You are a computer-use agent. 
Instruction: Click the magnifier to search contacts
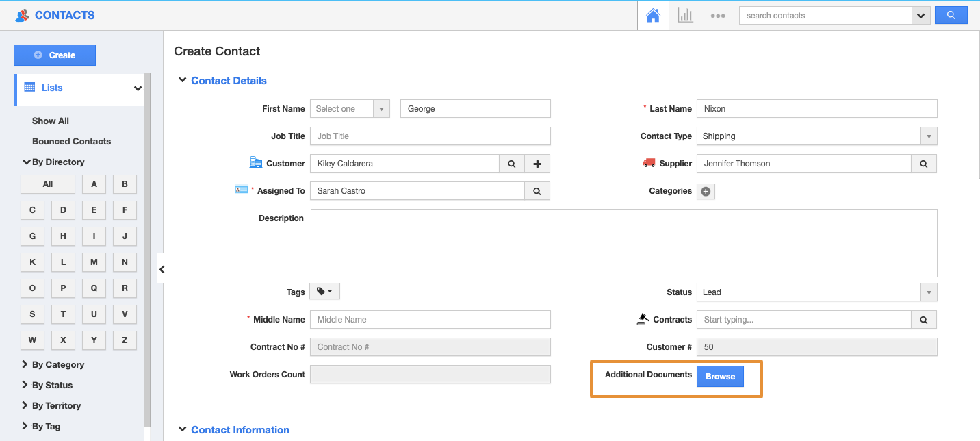[951, 14]
